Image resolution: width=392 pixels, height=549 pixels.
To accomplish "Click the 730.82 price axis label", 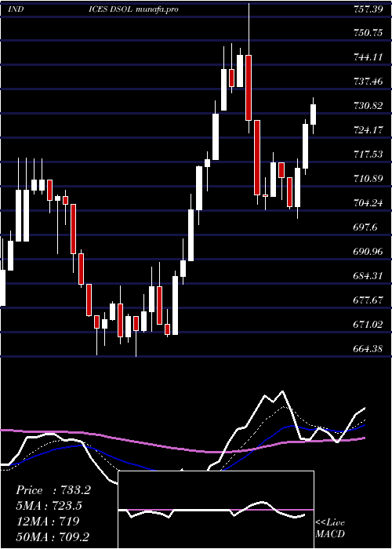I will (x=366, y=106).
